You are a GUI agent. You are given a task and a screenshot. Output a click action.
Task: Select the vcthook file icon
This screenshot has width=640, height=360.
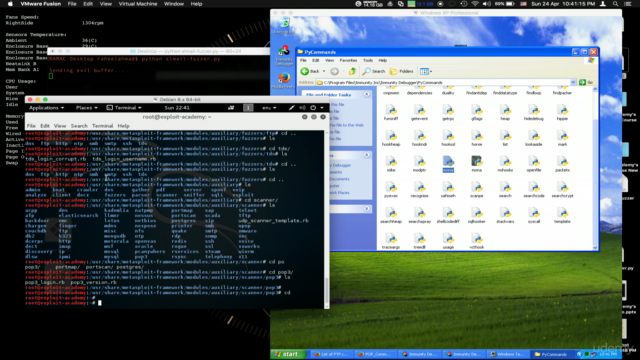tap(476, 240)
